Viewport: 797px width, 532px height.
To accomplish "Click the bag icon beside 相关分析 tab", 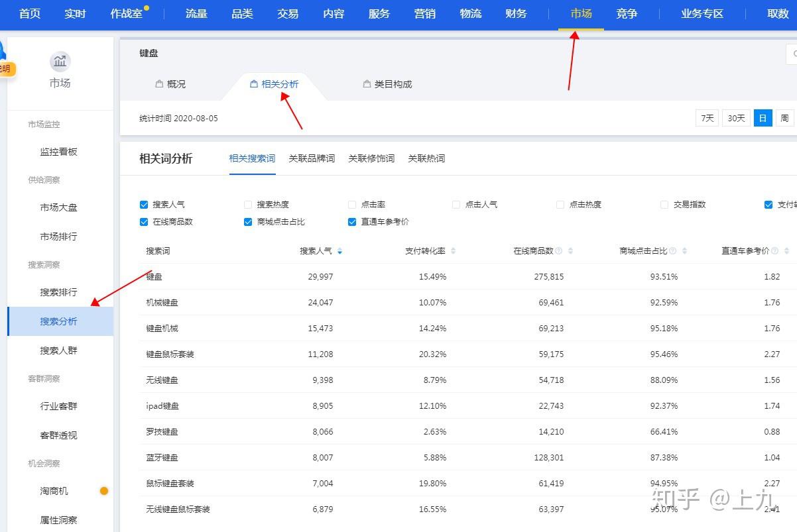I will [x=254, y=84].
